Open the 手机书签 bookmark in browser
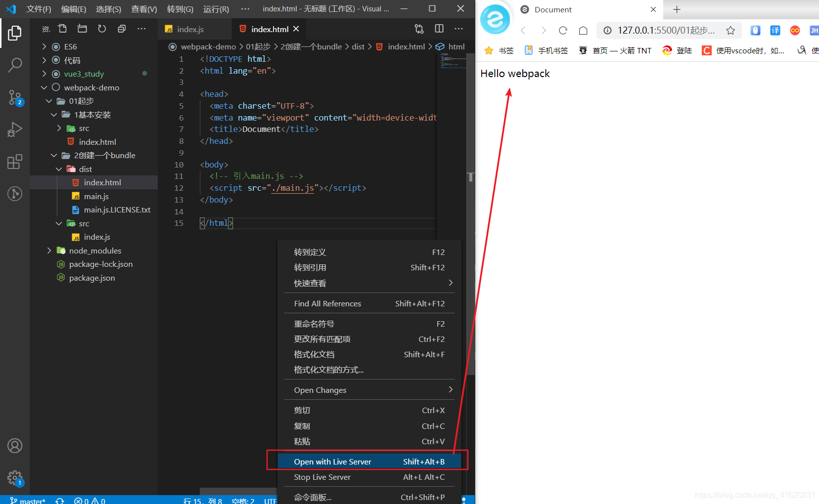This screenshot has width=819, height=504. [546, 50]
